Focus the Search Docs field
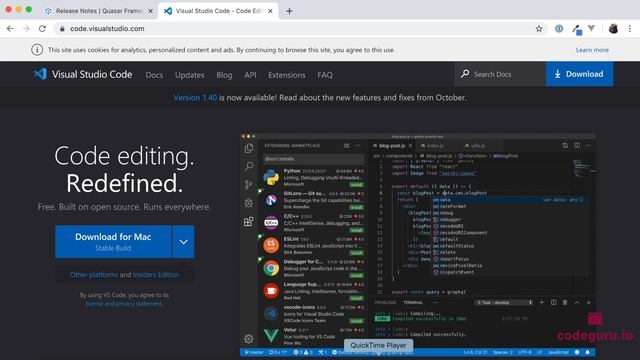The height and width of the screenshot is (360, 640). (x=500, y=74)
